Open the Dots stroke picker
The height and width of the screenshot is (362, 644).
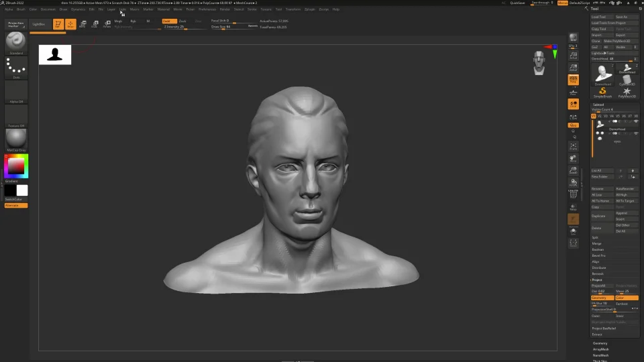pyautogui.click(x=15, y=66)
